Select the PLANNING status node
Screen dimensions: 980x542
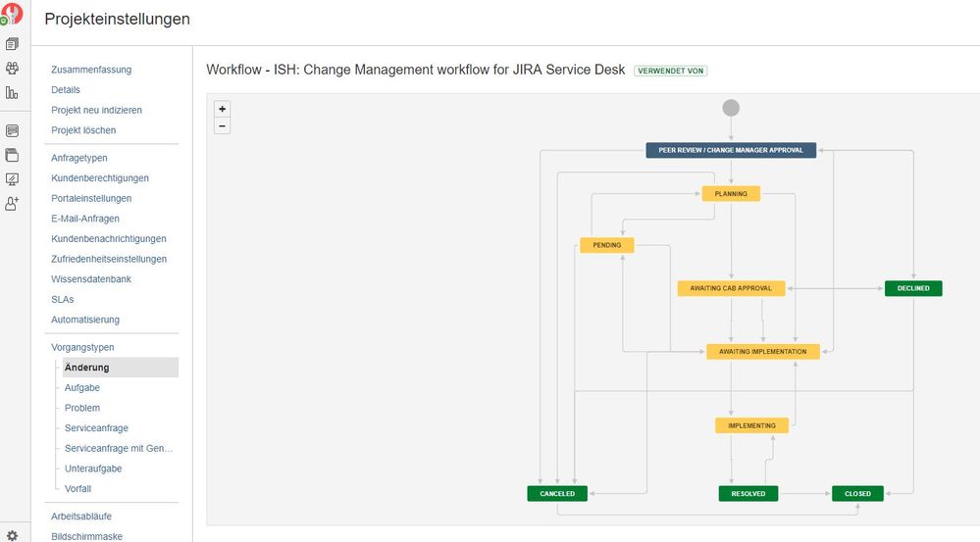click(731, 194)
